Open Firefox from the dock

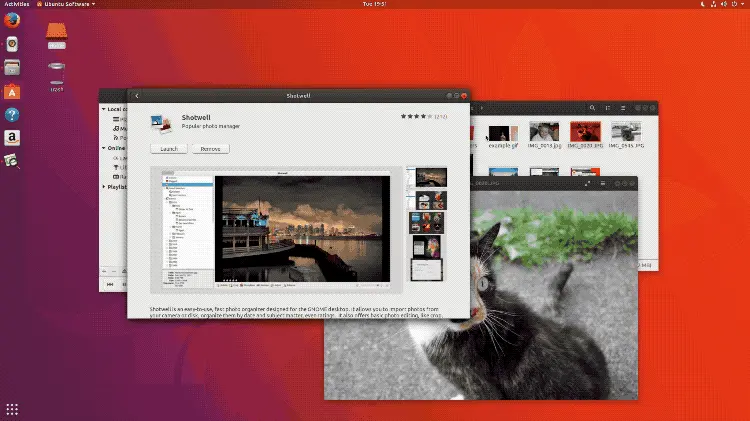point(12,21)
